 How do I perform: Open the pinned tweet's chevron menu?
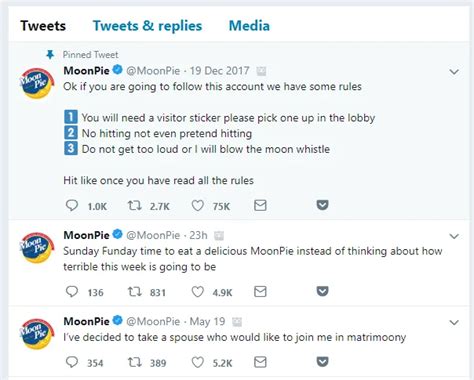(454, 72)
